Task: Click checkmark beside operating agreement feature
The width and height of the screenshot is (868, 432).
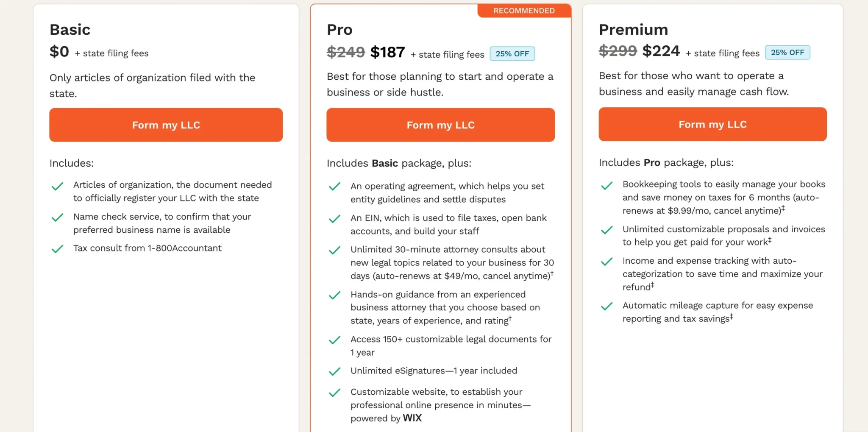Action: point(334,187)
